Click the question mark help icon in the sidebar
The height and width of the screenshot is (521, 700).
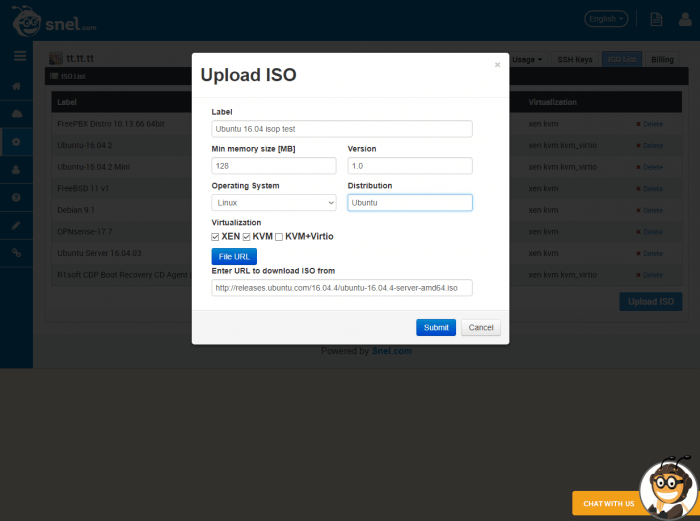(x=17, y=197)
